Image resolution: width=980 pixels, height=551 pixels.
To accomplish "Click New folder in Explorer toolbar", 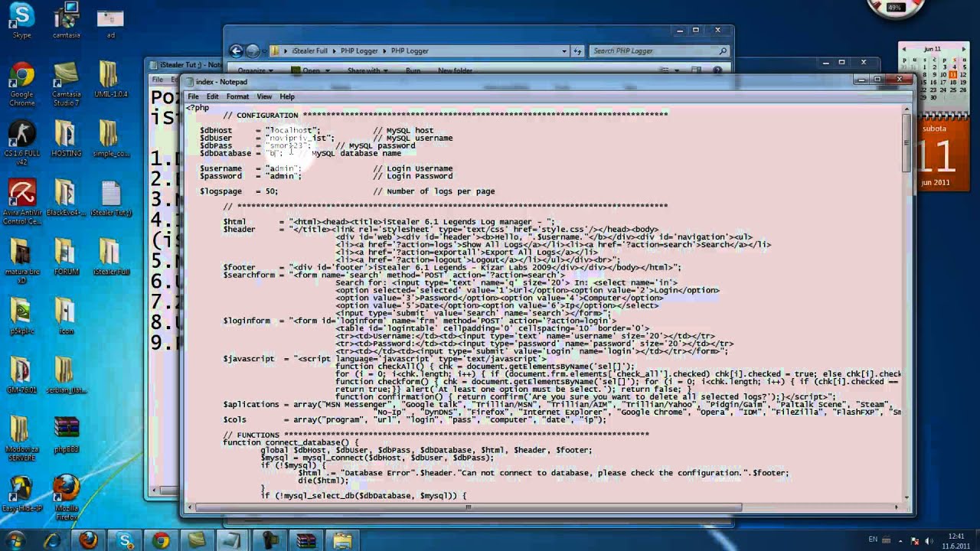I will click(x=455, y=70).
